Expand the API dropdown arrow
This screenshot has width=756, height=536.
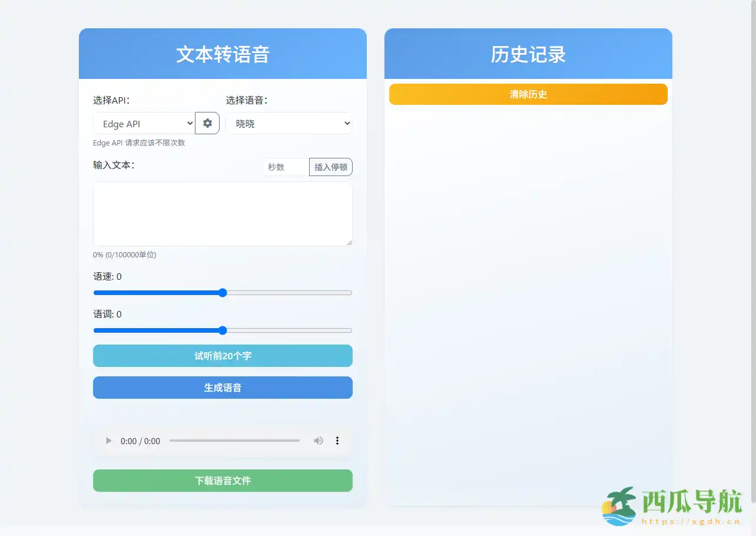[x=190, y=123]
